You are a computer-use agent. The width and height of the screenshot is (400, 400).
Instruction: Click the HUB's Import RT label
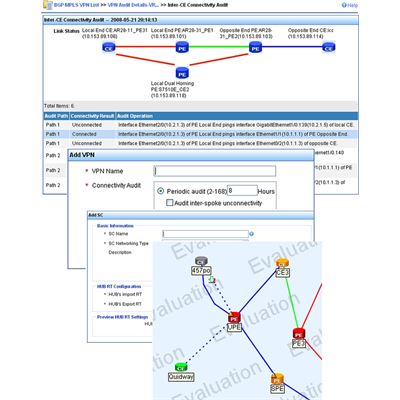click(x=125, y=294)
